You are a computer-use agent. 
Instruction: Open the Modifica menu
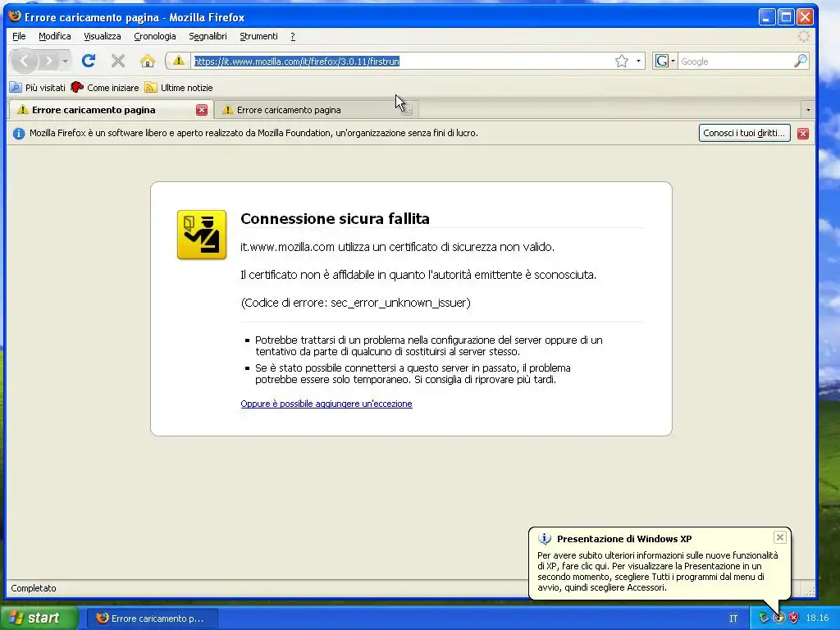tap(55, 36)
